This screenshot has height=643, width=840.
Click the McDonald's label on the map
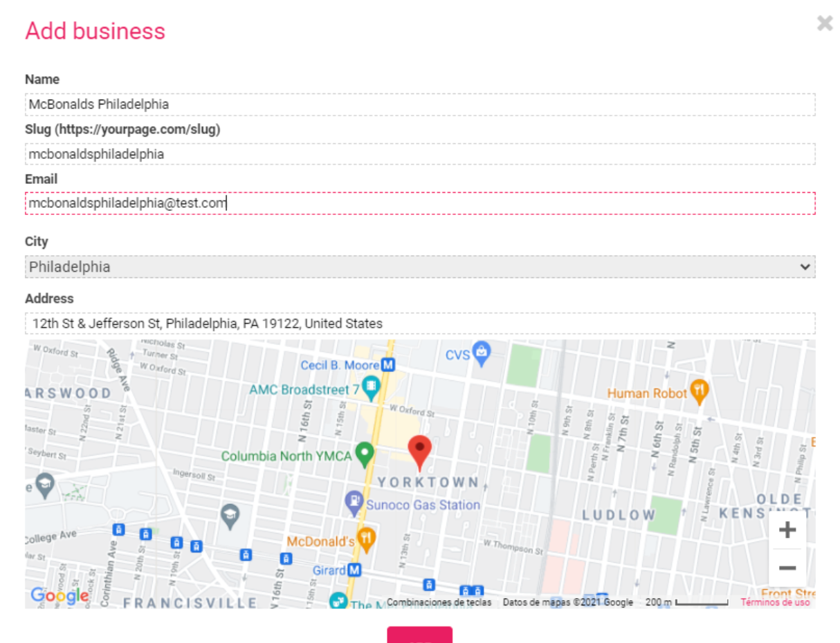[x=321, y=541]
